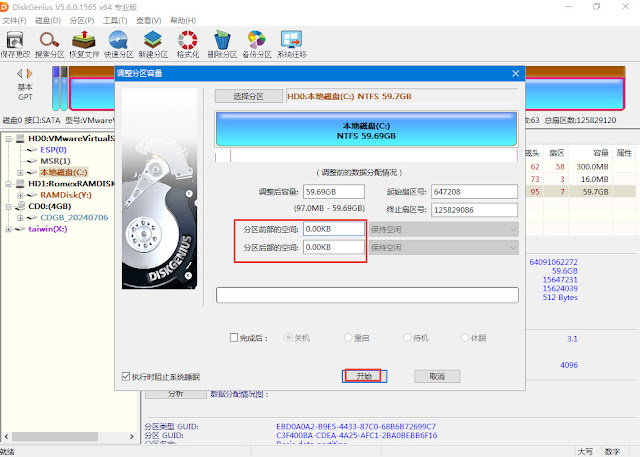This screenshot has width=640, height=457.
Task: Click the 分析 analyze button behind the dialog
Action: (x=176, y=394)
